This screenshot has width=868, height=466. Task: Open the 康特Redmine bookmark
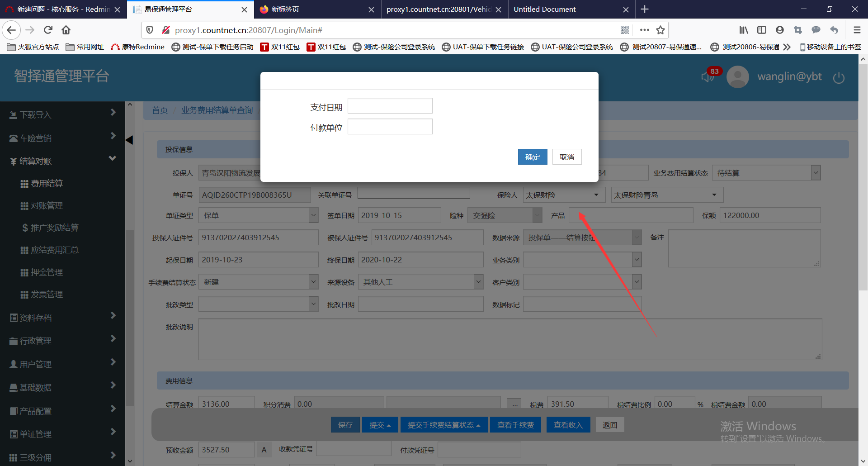click(x=138, y=47)
